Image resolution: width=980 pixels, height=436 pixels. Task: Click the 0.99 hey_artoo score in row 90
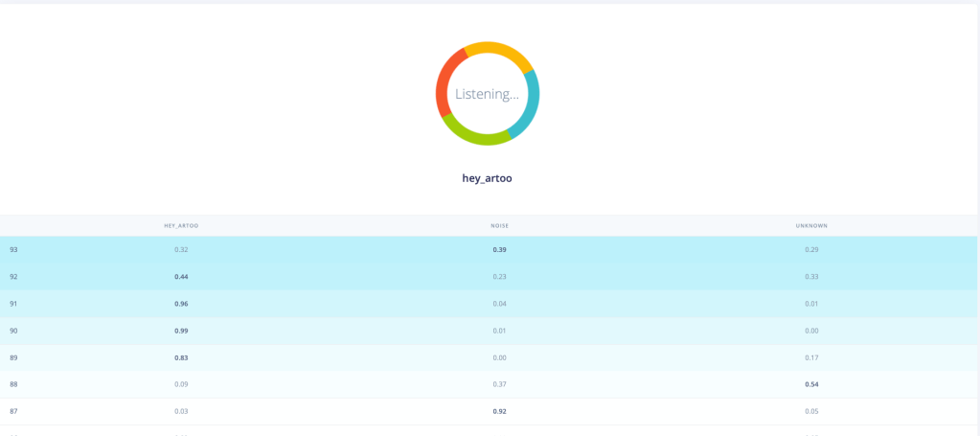click(x=181, y=331)
